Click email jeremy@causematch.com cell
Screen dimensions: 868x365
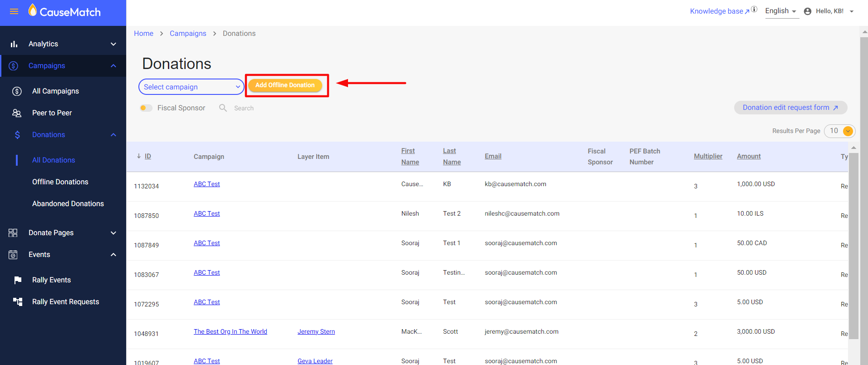(x=521, y=331)
